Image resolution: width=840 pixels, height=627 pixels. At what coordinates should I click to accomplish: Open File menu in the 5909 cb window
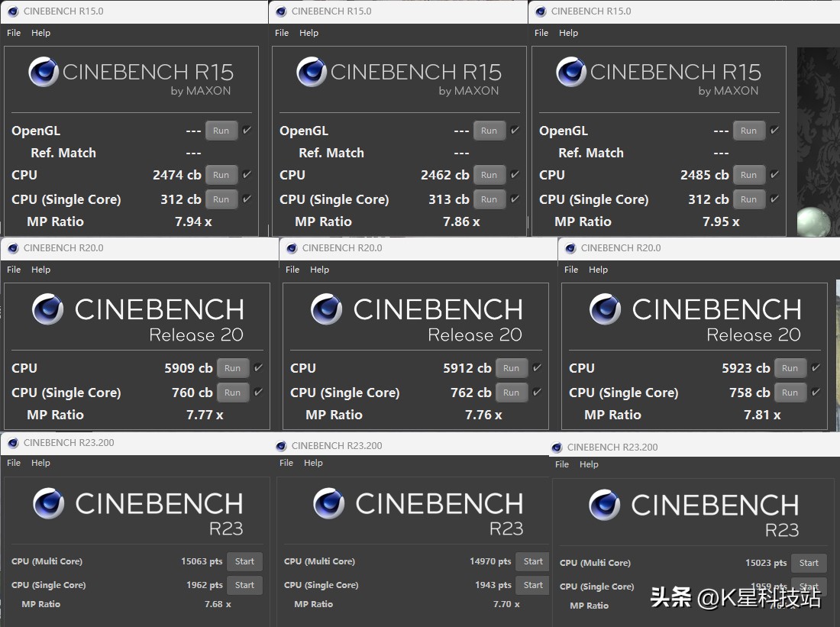pos(14,270)
